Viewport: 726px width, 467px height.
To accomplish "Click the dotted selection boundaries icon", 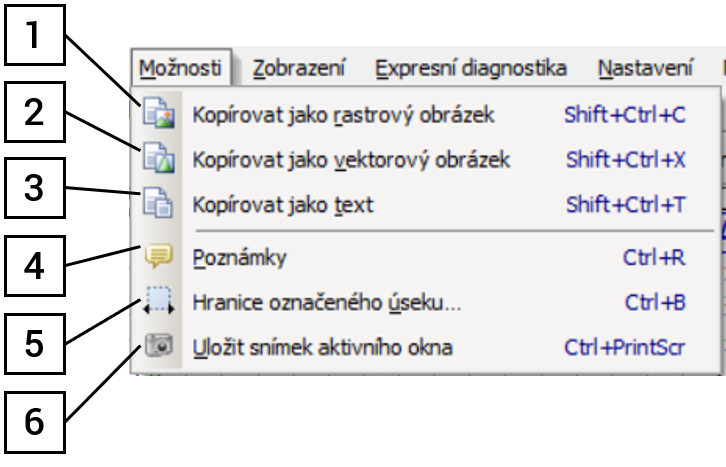I will [x=159, y=301].
